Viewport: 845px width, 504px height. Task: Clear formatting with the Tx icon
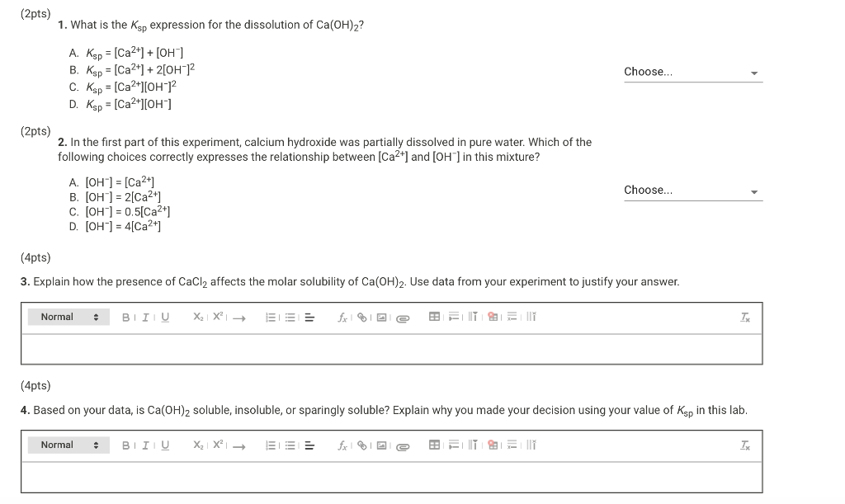pos(745,317)
